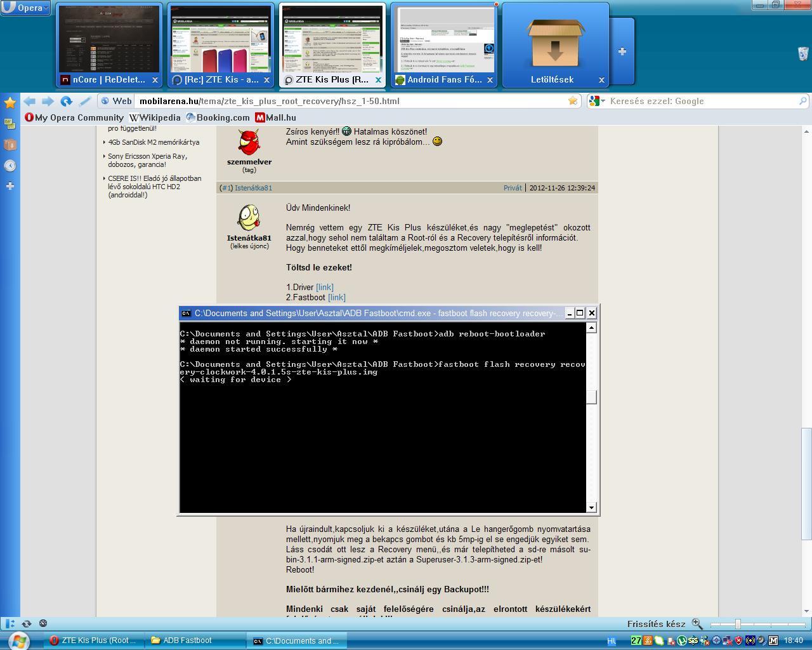The height and width of the screenshot is (650, 812).
Task: Click the green 27 temperature tray icon
Action: click(x=636, y=641)
